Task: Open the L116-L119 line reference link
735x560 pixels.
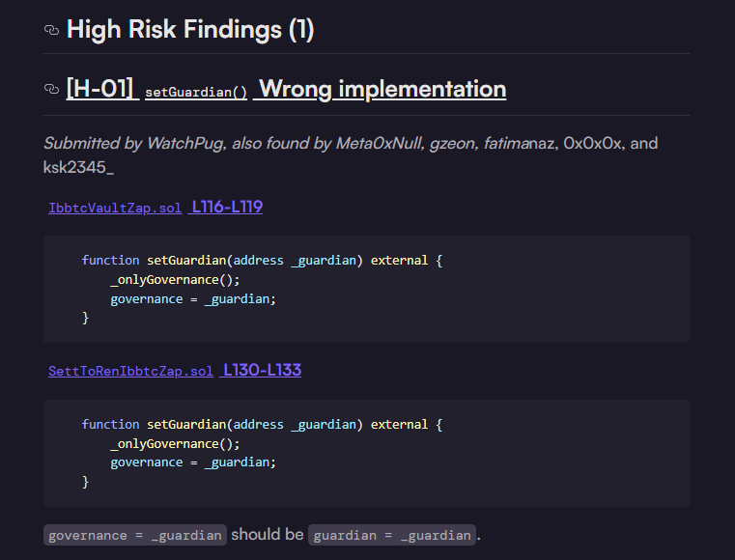Action: tap(225, 208)
